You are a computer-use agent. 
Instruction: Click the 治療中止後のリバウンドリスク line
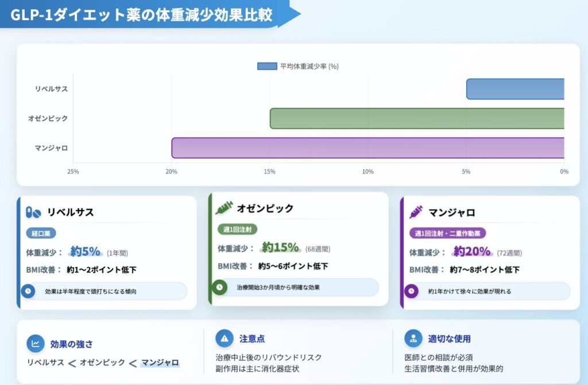(x=269, y=357)
